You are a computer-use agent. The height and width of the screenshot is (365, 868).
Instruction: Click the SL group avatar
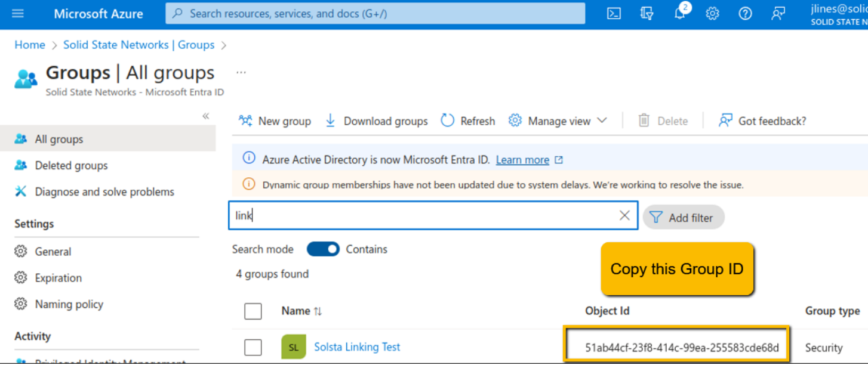(293, 347)
